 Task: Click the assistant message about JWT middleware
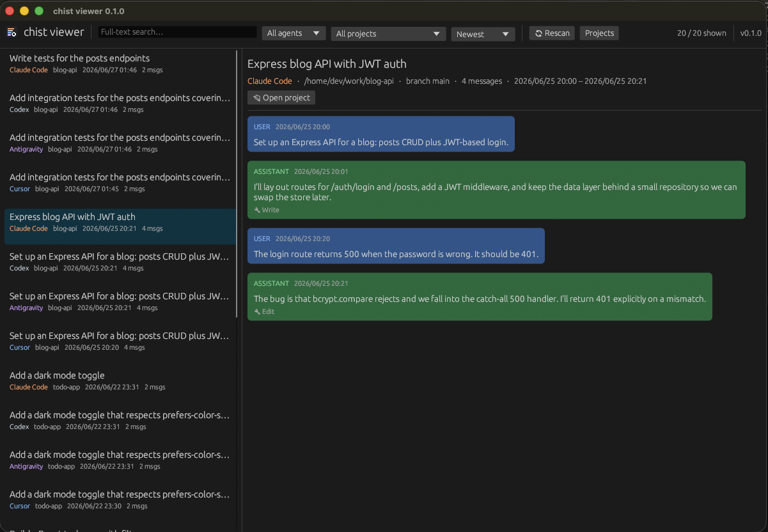pyautogui.click(x=496, y=190)
